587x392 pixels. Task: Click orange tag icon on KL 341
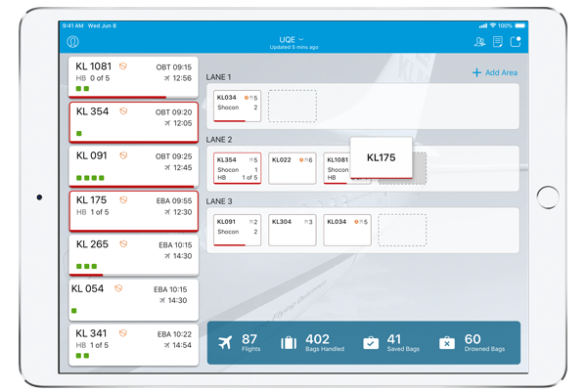point(123,333)
